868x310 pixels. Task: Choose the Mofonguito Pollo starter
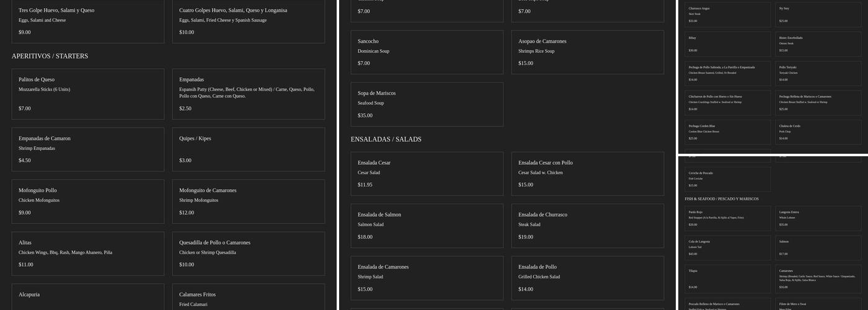(87, 201)
